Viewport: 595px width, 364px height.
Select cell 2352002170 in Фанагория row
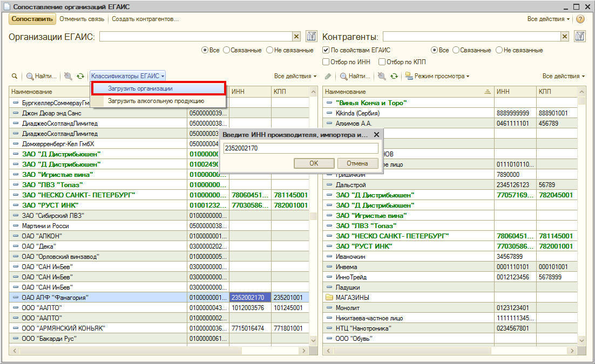pos(250,297)
